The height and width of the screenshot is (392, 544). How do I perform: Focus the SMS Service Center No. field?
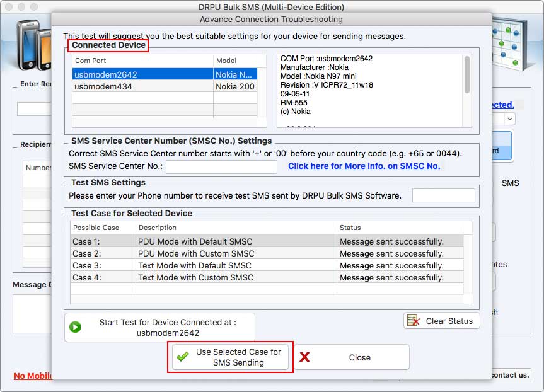point(221,167)
